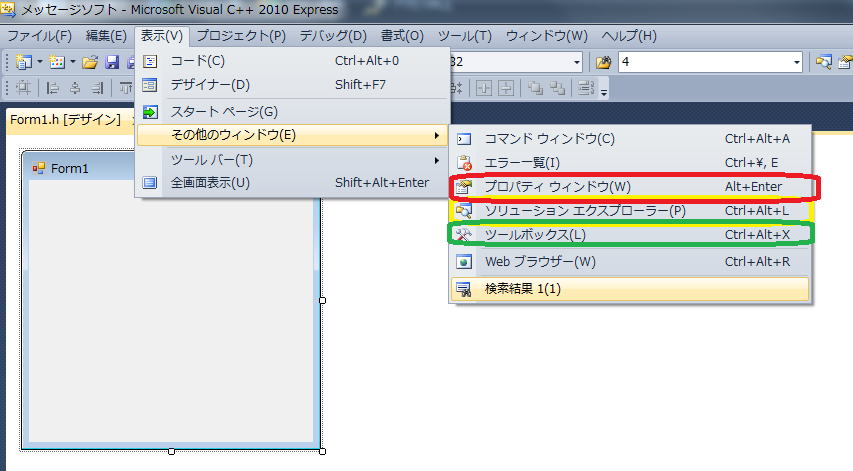Viewport: 853px width, 471px height.
Task: Click the error list icon in submenu
Action: tap(463, 163)
